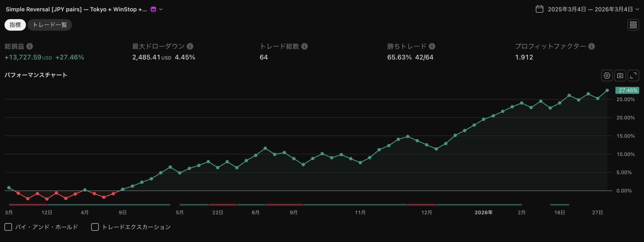
Task: Show info tooltip for 最大ドローダウン
Action: (190, 46)
